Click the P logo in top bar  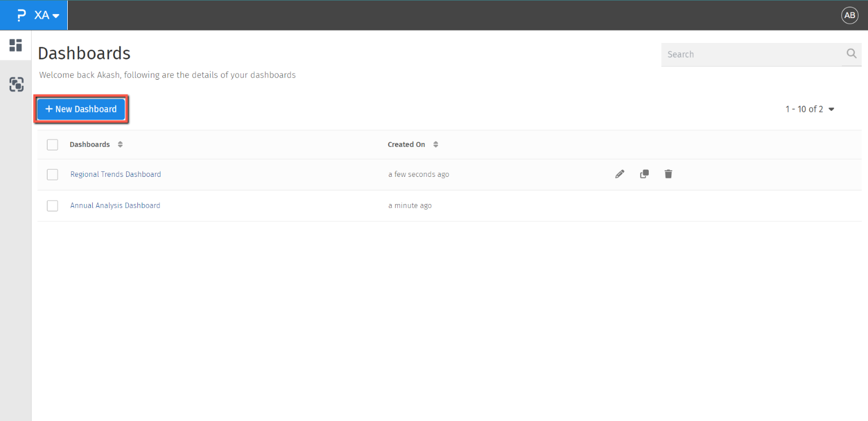[21, 15]
